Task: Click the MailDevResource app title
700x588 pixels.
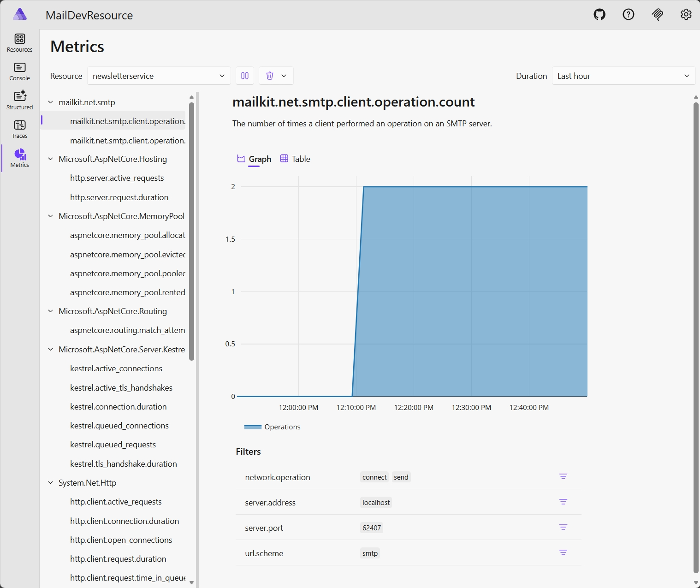Action: [x=89, y=15]
